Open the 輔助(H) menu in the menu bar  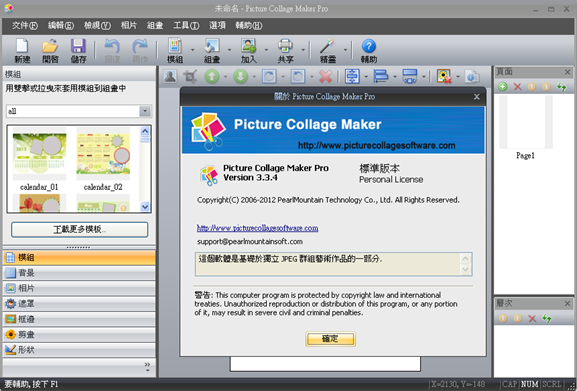[249, 25]
